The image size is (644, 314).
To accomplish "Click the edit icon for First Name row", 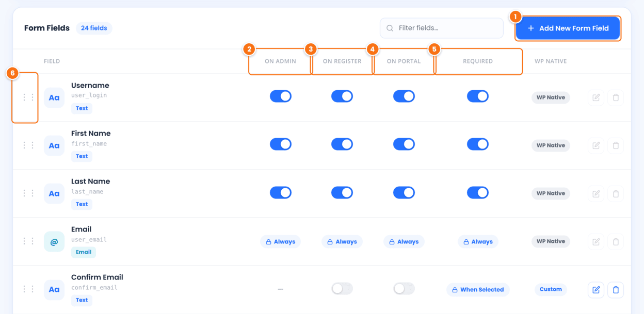I will coord(596,145).
